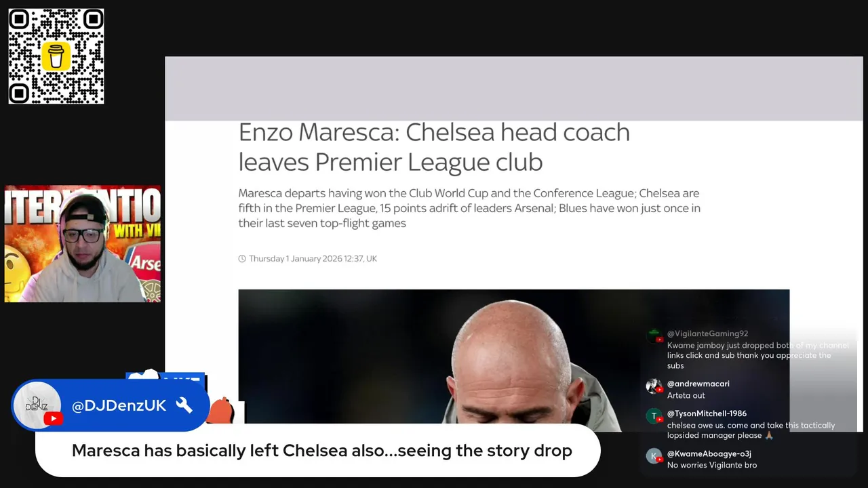Viewport: 868px width, 488px height.
Task: Click the green T avatar for TysonMitchell-1986
Action: (x=654, y=416)
